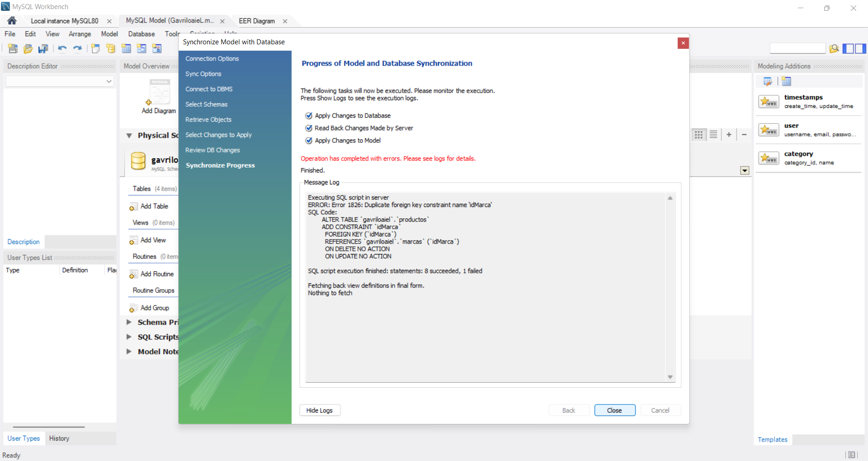Create new table template in Modeling Additions
This screenshot has height=461, width=868.
pos(787,81)
